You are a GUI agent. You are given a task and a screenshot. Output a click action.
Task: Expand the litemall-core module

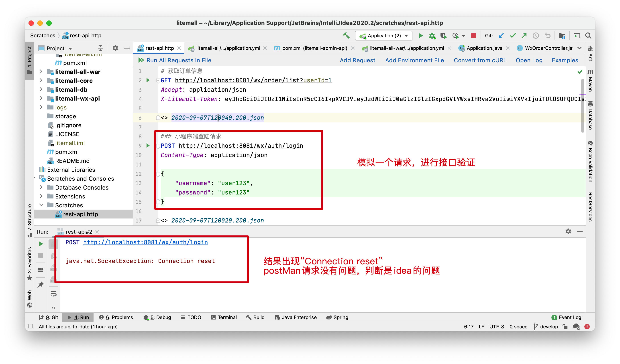(x=41, y=81)
